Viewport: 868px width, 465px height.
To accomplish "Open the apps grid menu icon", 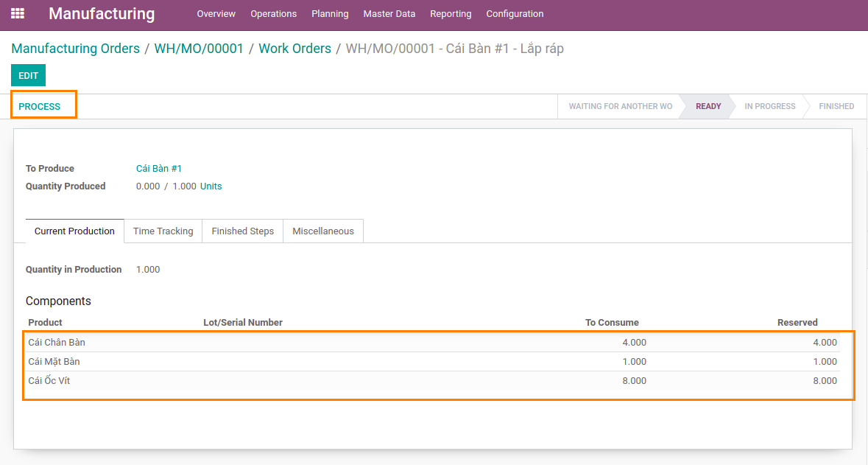I will (18, 13).
